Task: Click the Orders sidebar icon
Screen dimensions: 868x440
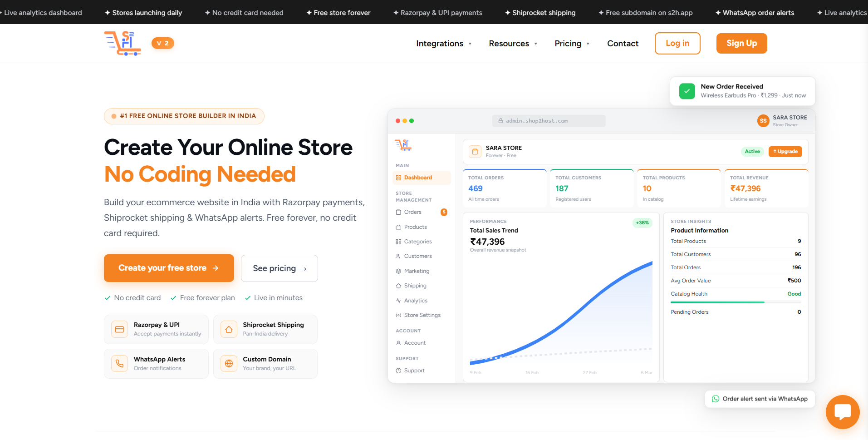Action: (x=398, y=212)
